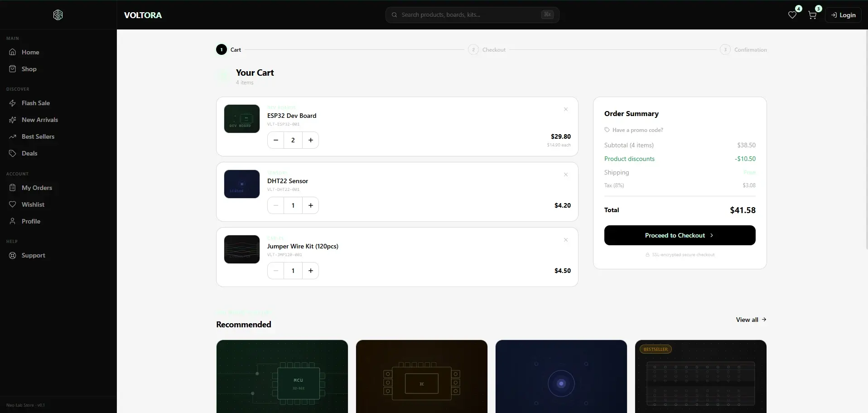
Task: Decrease DHT22 Sensor quantity
Action: tap(276, 205)
